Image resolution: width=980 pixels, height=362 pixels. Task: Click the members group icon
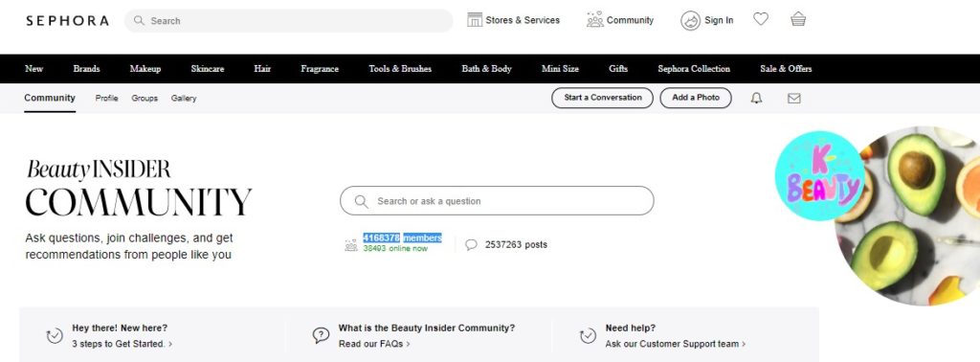point(351,245)
